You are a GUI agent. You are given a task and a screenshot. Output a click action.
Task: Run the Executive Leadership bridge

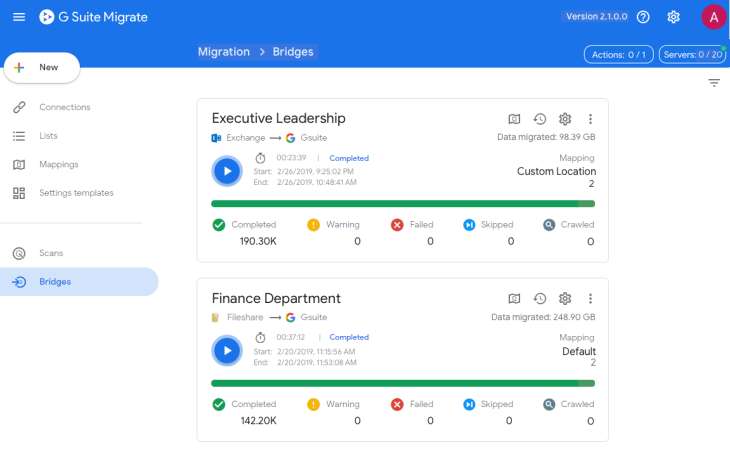tap(227, 171)
